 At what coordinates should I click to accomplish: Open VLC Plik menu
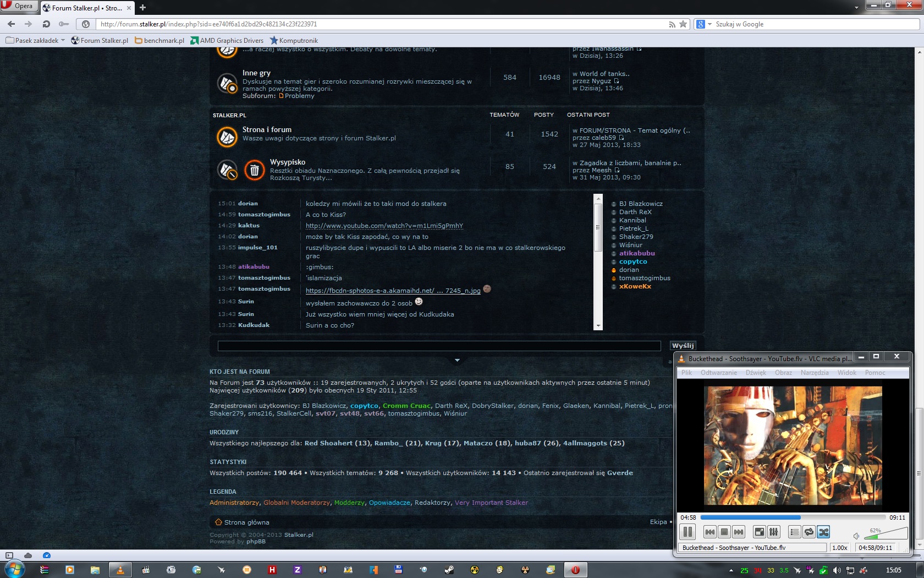[x=686, y=373]
